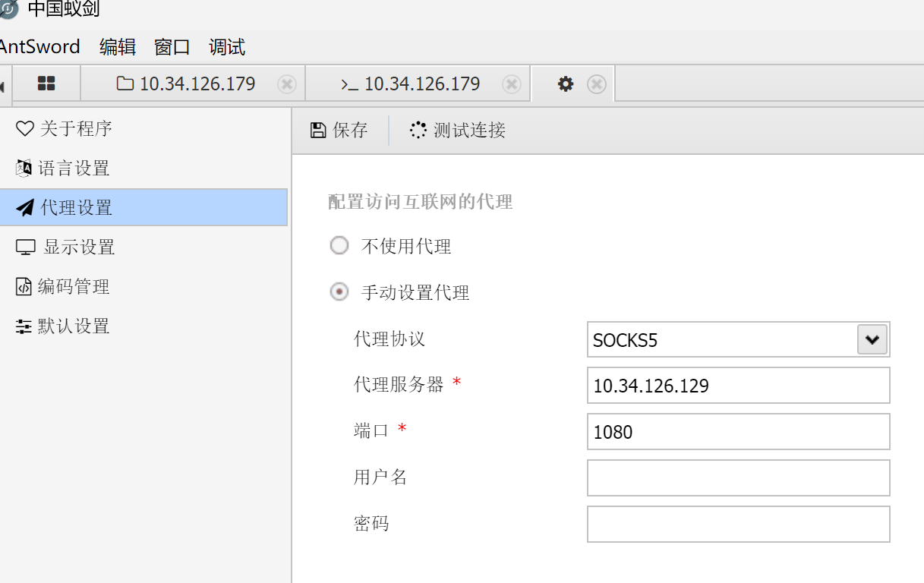Switch to terminal tab 10.34.126.179
The image size is (924, 583).
[x=418, y=84]
